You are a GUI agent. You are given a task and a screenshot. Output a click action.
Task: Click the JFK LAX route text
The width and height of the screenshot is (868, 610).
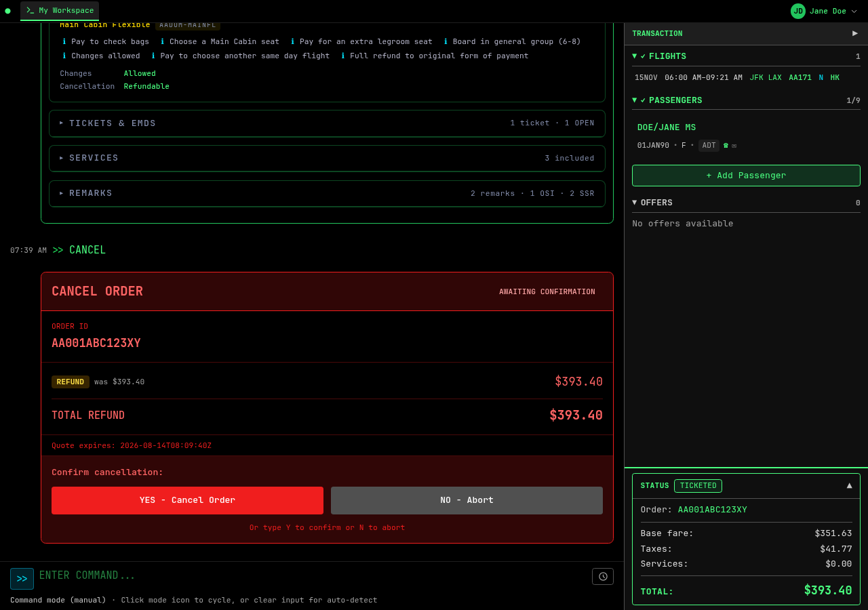tap(766, 78)
